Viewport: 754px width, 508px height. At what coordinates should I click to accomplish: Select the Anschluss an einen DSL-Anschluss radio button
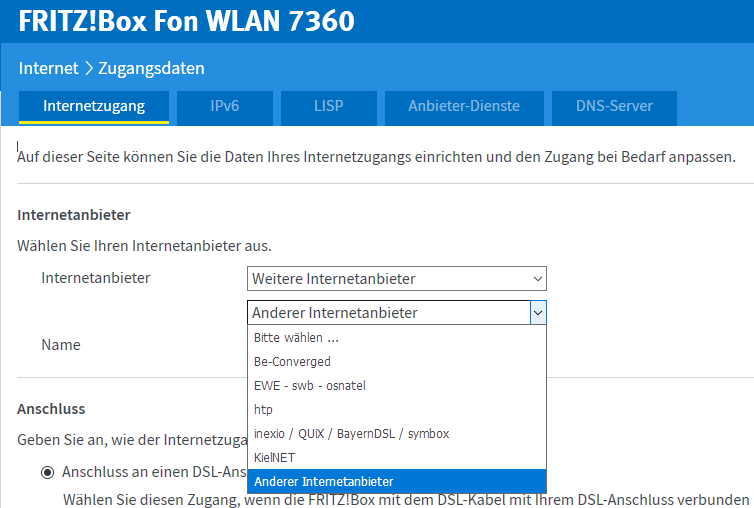(x=47, y=473)
